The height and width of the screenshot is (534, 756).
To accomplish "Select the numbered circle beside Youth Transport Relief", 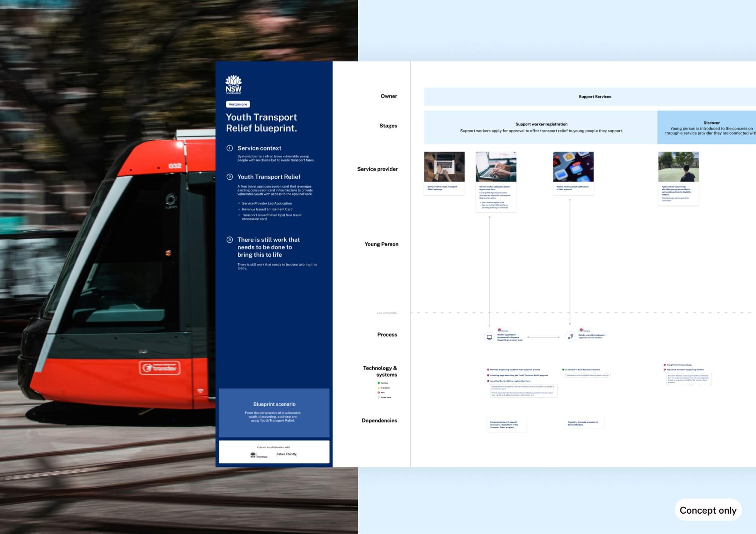I will click(x=229, y=177).
